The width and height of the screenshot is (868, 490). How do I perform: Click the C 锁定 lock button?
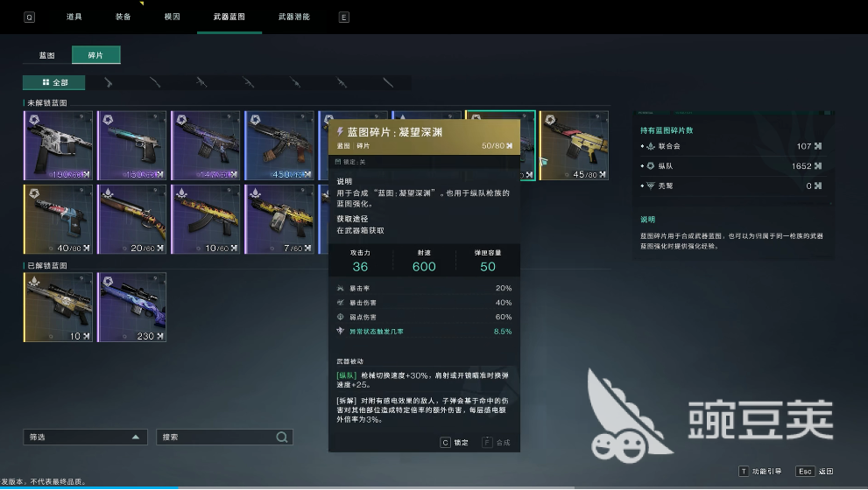pos(454,443)
